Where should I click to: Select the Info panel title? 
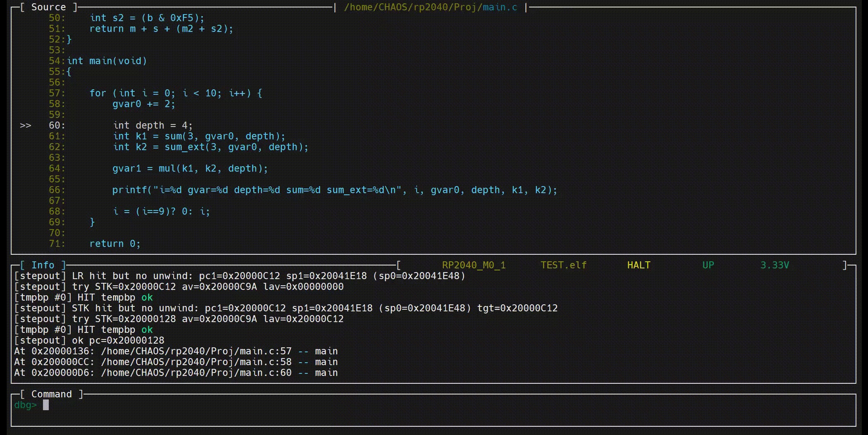[43, 265]
